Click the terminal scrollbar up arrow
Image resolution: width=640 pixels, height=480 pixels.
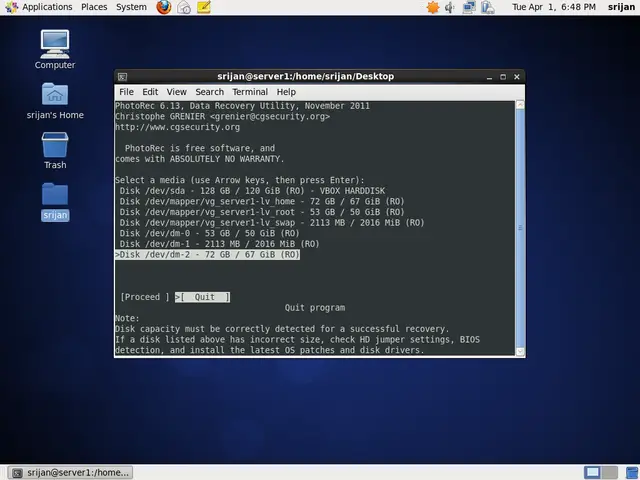pyautogui.click(x=520, y=105)
